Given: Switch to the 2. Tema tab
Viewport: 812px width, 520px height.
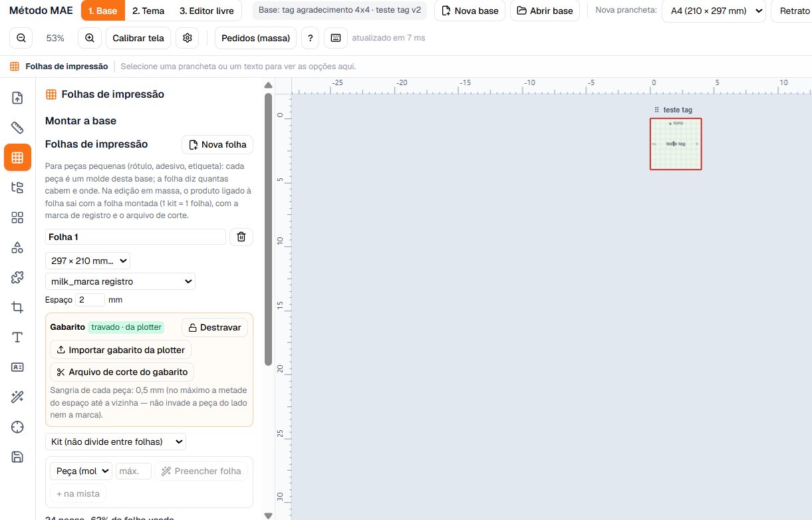Looking at the screenshot, I should [x=148, y=11].
